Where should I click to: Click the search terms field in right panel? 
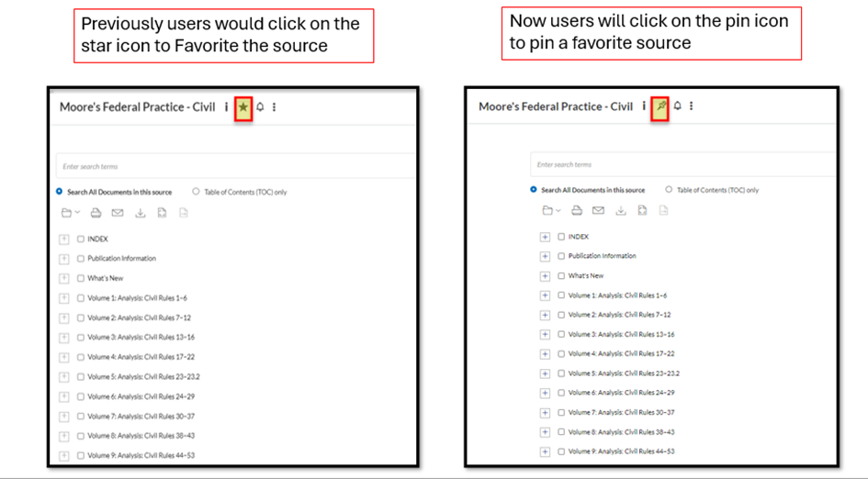tap(682, 164)
